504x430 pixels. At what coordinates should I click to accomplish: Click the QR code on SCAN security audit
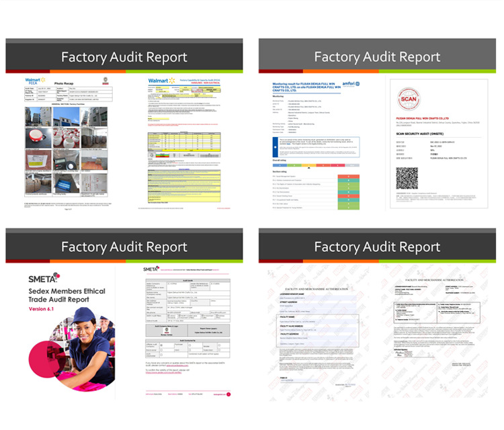(407, 178)
